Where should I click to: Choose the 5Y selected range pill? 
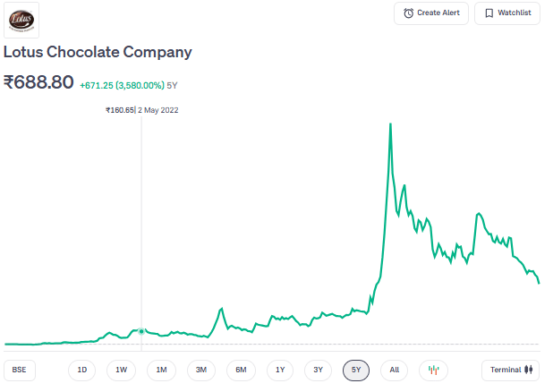pyautogui.click(x=356, y=370)
